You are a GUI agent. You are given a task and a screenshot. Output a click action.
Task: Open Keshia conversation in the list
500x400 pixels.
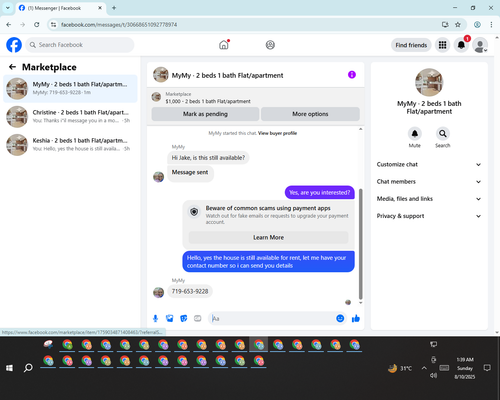click(x=70, y=145)
